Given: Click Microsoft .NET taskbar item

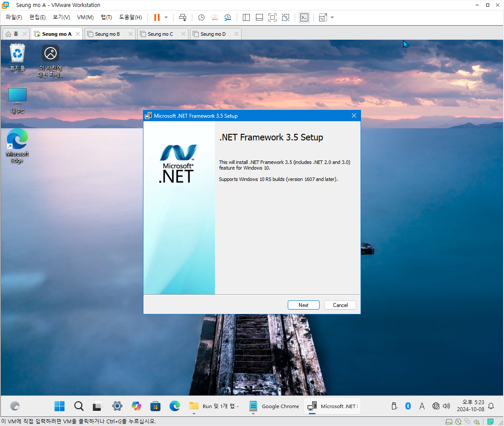Looking at the screenshot, I should click(x=332, y=406).
